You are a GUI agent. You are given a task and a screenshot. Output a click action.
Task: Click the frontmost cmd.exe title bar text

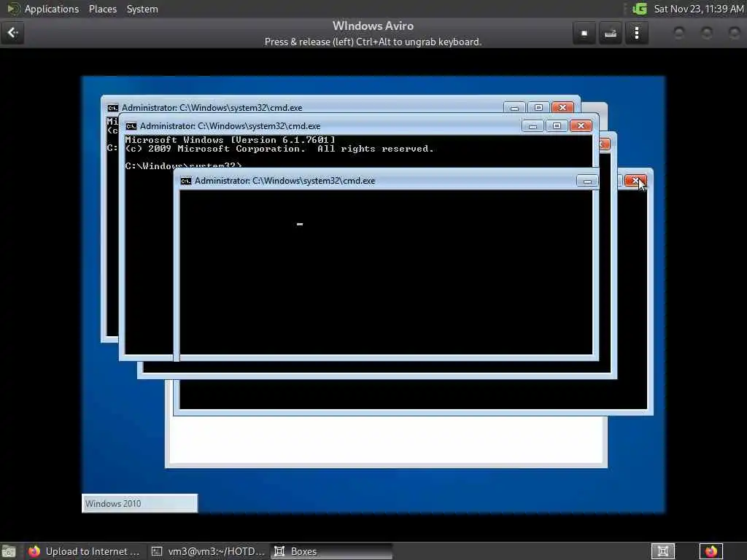[x=285, y=181]
